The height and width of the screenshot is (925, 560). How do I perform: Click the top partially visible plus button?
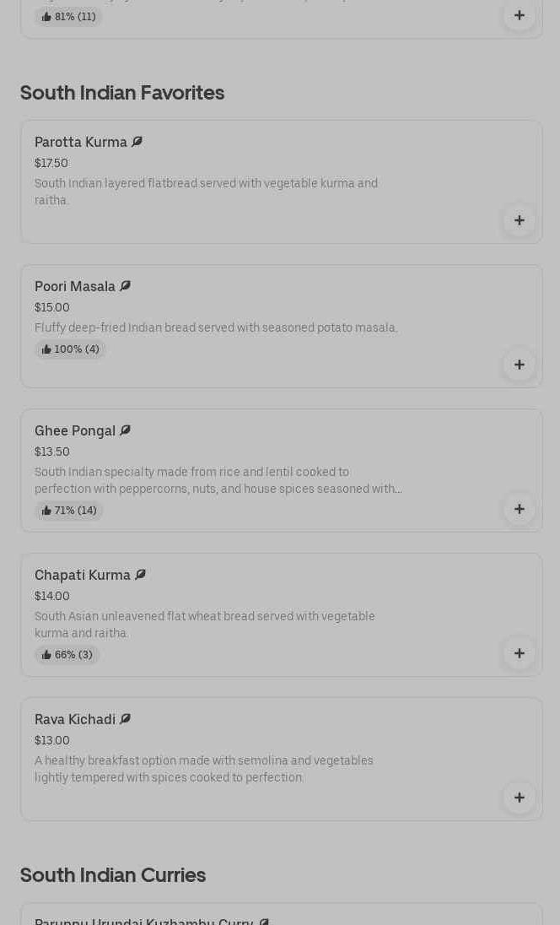[519, 15]
